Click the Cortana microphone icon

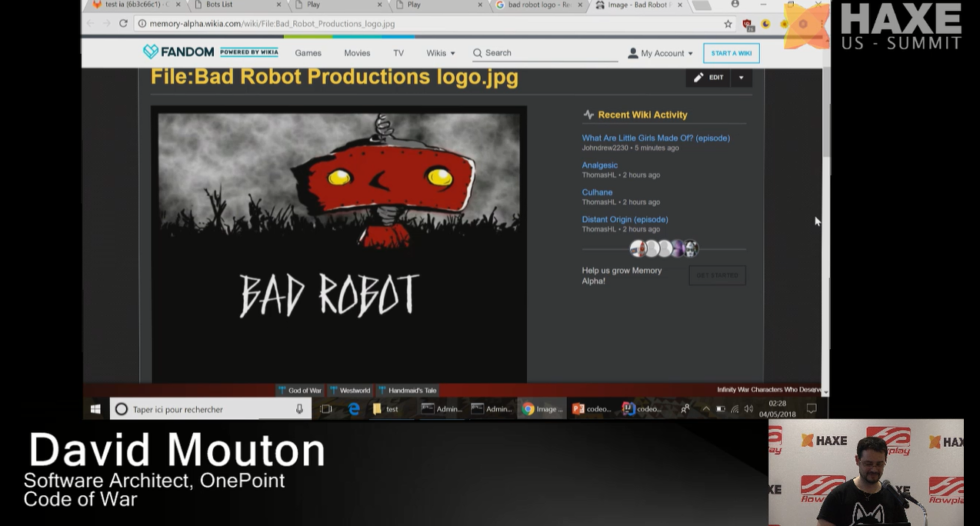[x=299, y=409]
